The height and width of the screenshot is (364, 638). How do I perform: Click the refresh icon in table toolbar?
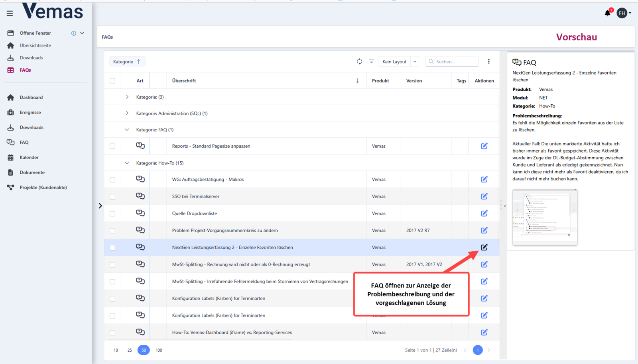click(359, 61)
